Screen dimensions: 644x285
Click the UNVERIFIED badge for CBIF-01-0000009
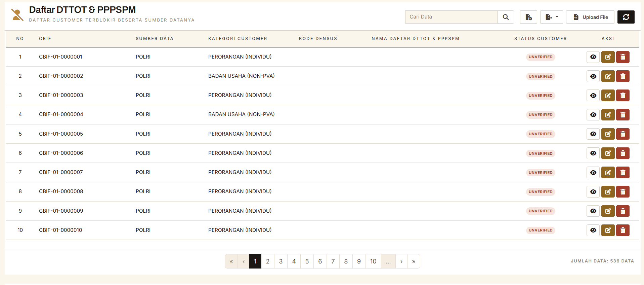pos(541,211)
